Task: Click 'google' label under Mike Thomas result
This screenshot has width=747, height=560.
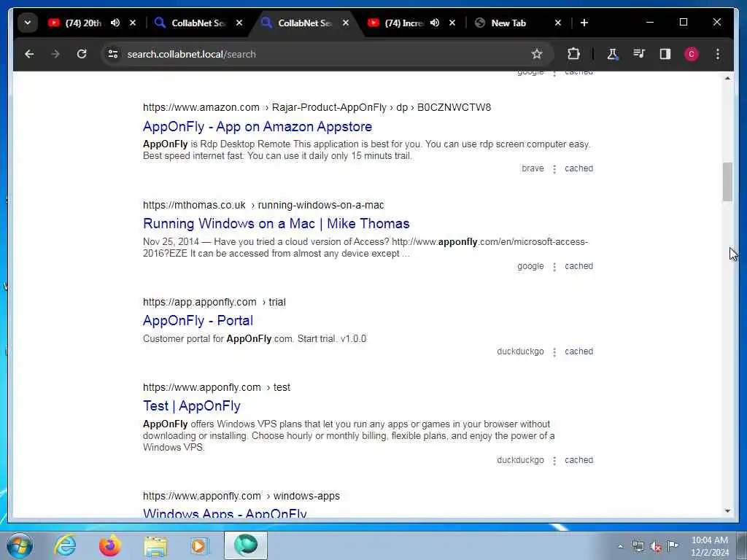Action: pos(530,265)
